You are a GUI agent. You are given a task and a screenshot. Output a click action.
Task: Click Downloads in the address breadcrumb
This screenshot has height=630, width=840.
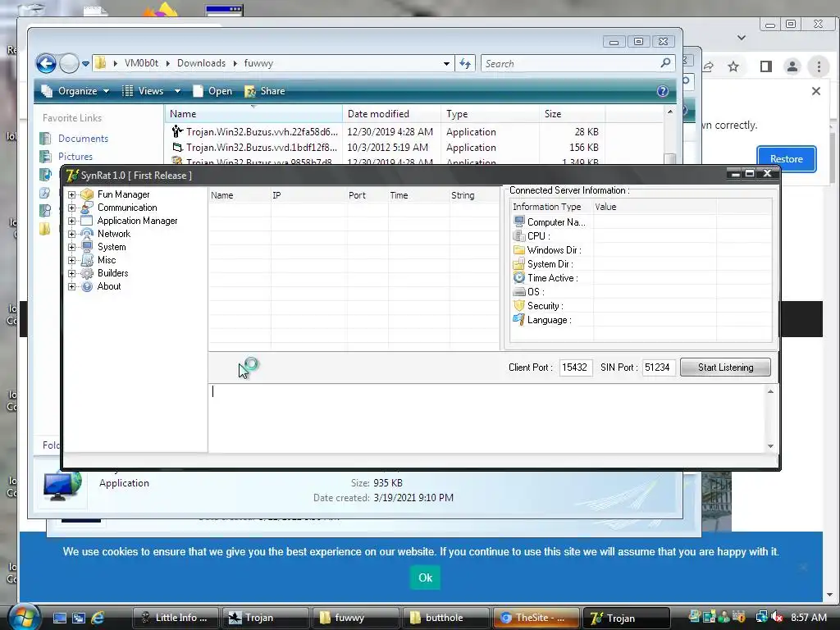click(x=202, y=63)
